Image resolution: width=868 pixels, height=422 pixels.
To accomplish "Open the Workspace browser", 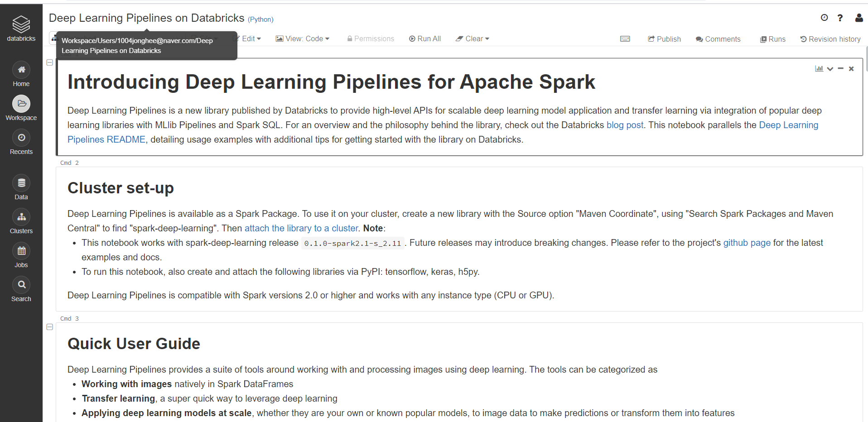I will [x=21, y=108].
